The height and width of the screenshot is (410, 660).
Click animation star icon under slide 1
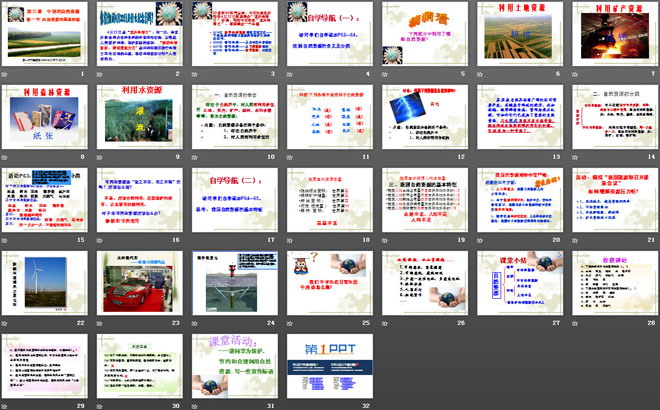click(5, 74)
